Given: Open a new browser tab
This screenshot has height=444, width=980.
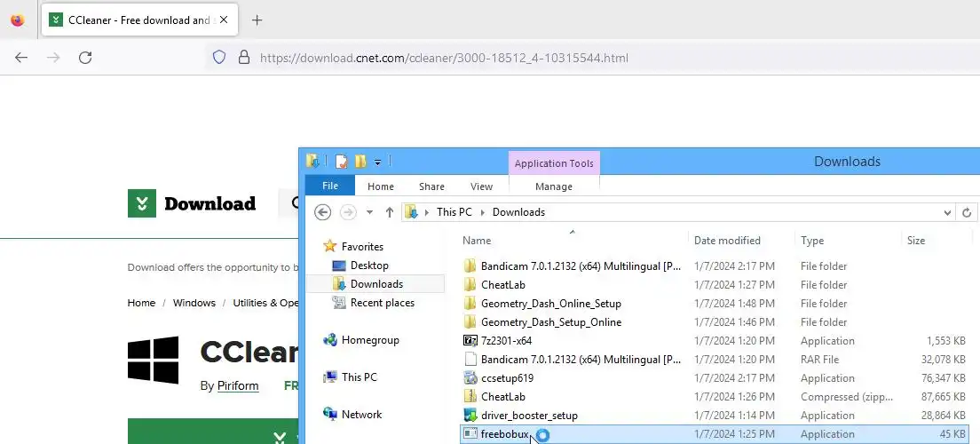Looking at the screenshot, I should [257, 20].
